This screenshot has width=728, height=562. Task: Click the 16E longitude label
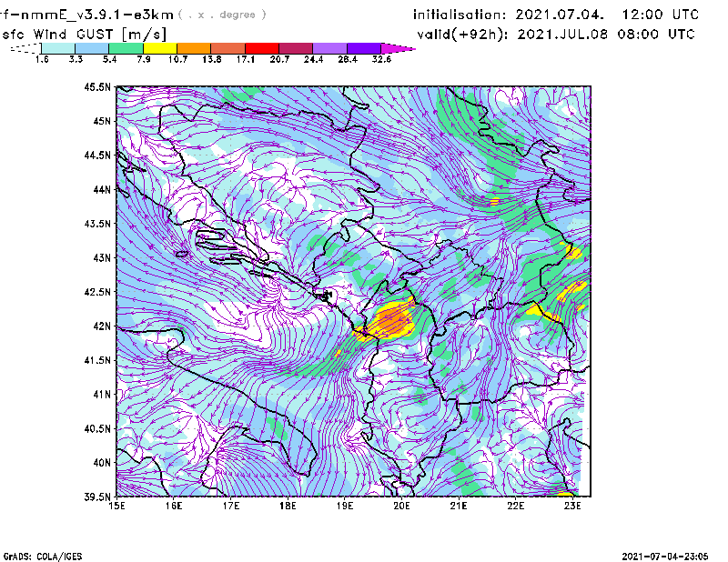tap(174, 506)
